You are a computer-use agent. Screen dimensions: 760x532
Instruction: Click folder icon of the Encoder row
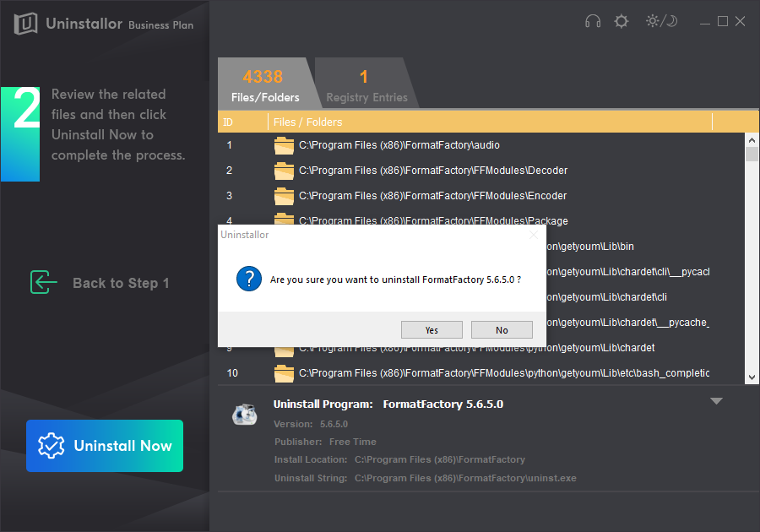click(x=284, y=196)
